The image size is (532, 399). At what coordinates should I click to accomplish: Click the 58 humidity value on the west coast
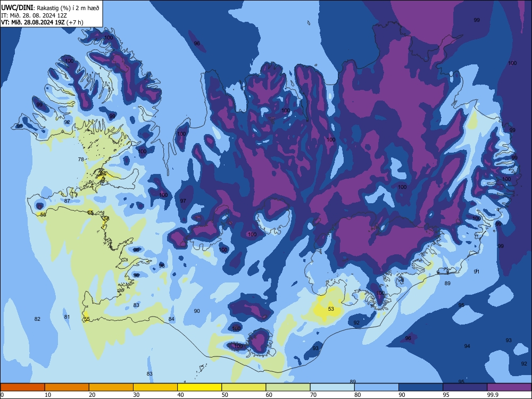(x=106, y=219)
